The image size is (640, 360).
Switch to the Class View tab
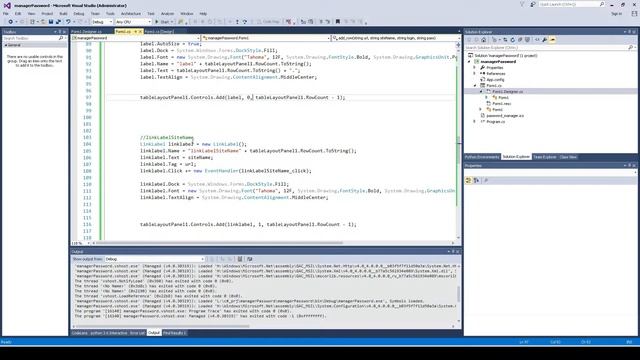pyautogui.click(x=568, y=157)
